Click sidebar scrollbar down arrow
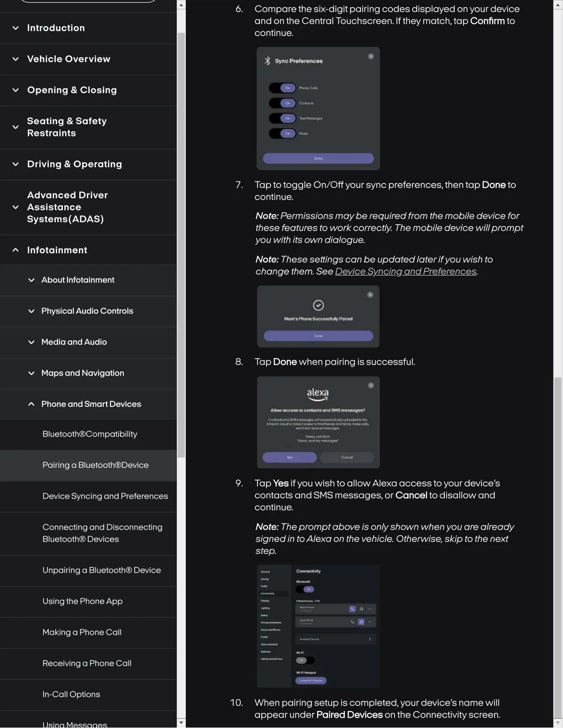 pyautogui.click(x=181, y=723)
